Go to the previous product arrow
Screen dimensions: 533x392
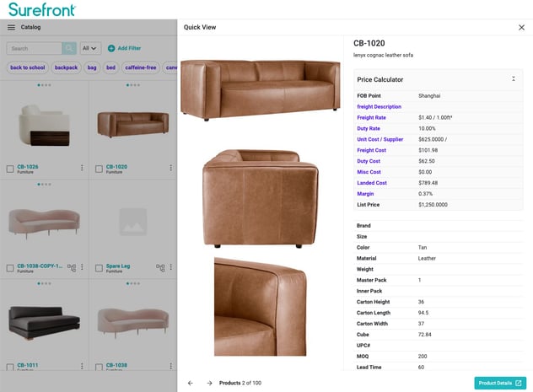(x=190, y=383)
